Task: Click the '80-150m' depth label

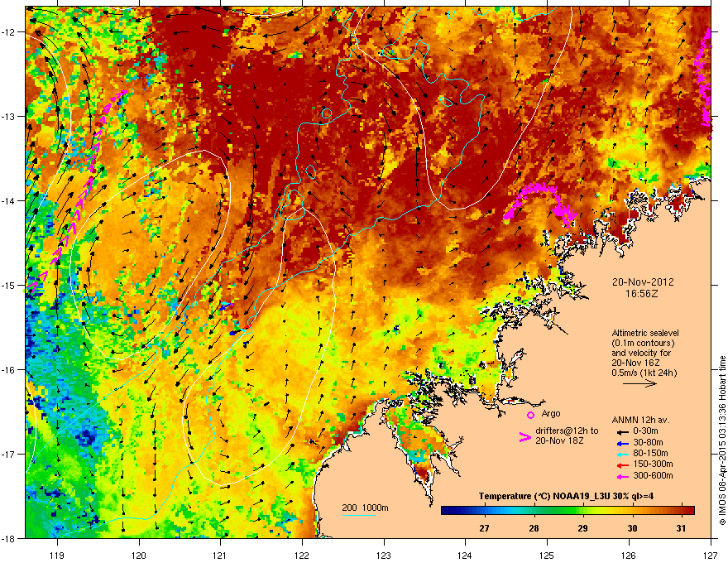Action: pos(650,454)
